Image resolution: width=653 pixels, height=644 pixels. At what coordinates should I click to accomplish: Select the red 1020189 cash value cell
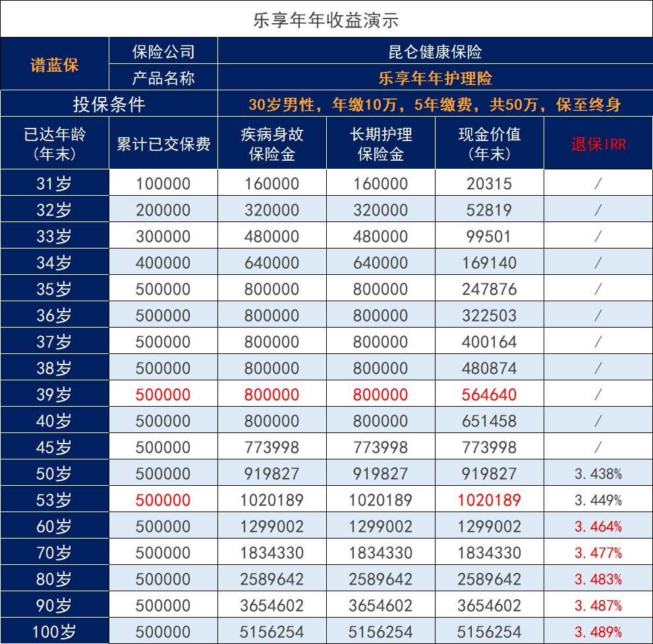[x=489, y=500]
